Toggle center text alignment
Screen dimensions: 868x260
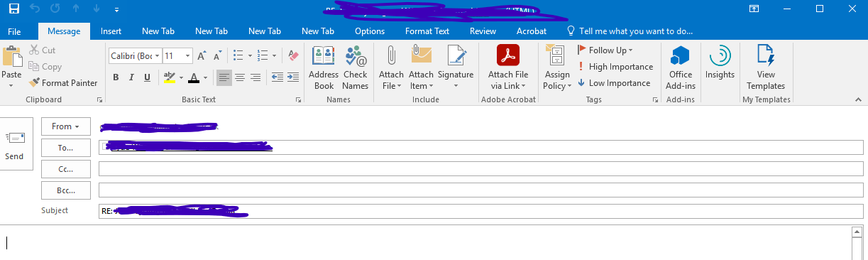pyautogui.click(x=240, y=77)
